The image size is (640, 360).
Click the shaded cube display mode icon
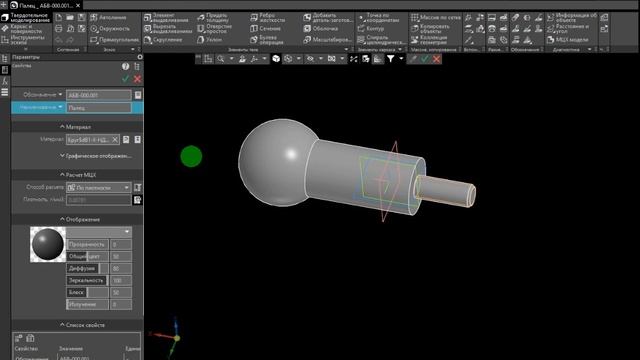pyautogui.click(x=276, y=59)
